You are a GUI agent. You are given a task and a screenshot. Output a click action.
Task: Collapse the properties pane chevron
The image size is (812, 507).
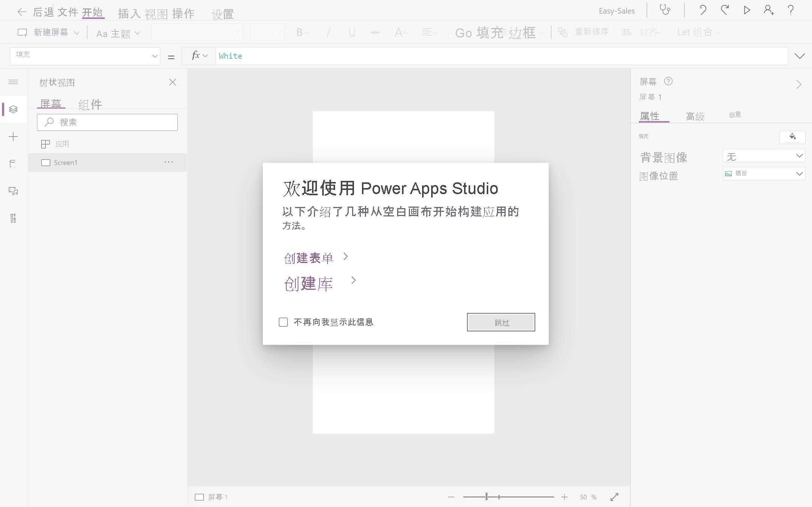799,84
